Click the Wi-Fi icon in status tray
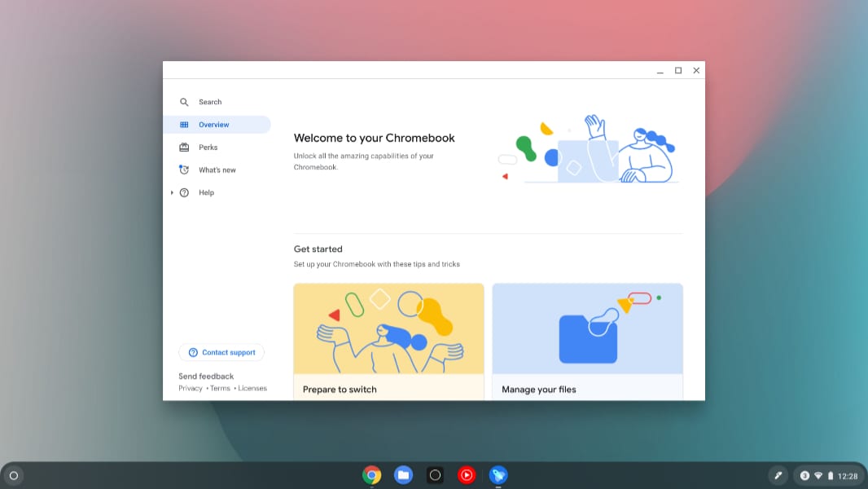 coord(818,476)
